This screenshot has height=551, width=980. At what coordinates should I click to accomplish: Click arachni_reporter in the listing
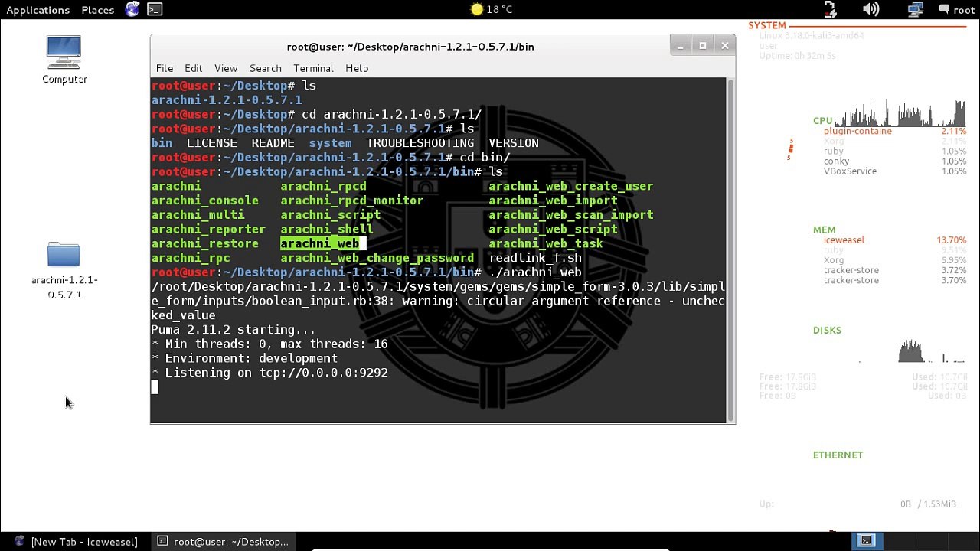[x=208, y=229]
